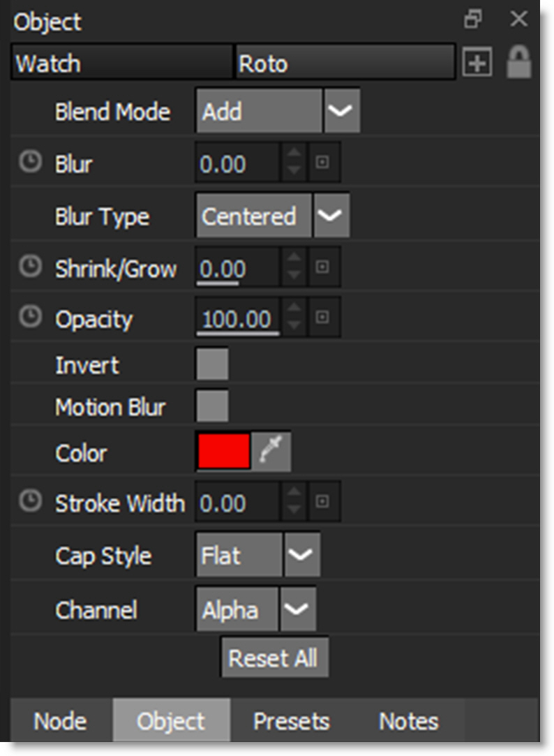Enable the Motion Blur checkbox

pyautogui.click(x=212, y=406)
